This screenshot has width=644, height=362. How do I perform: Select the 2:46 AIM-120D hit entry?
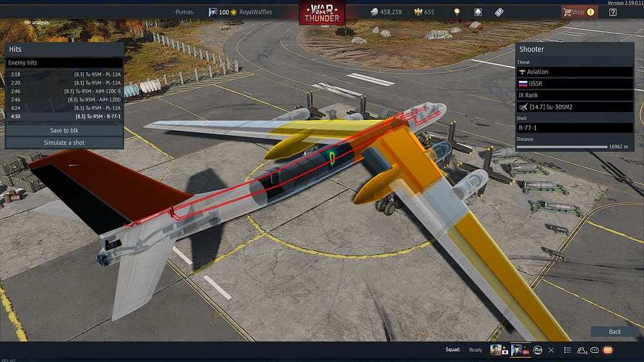coord(64,99)
